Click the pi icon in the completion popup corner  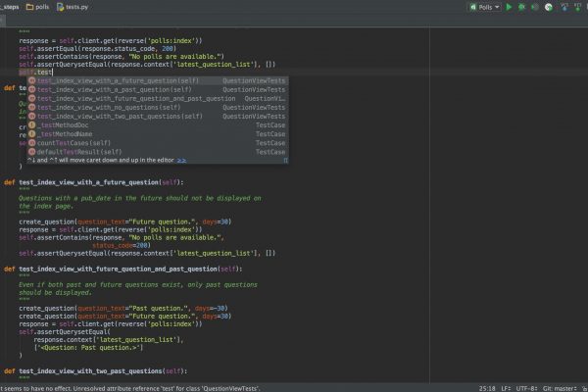pyautogui.click(x=285, y=160)
